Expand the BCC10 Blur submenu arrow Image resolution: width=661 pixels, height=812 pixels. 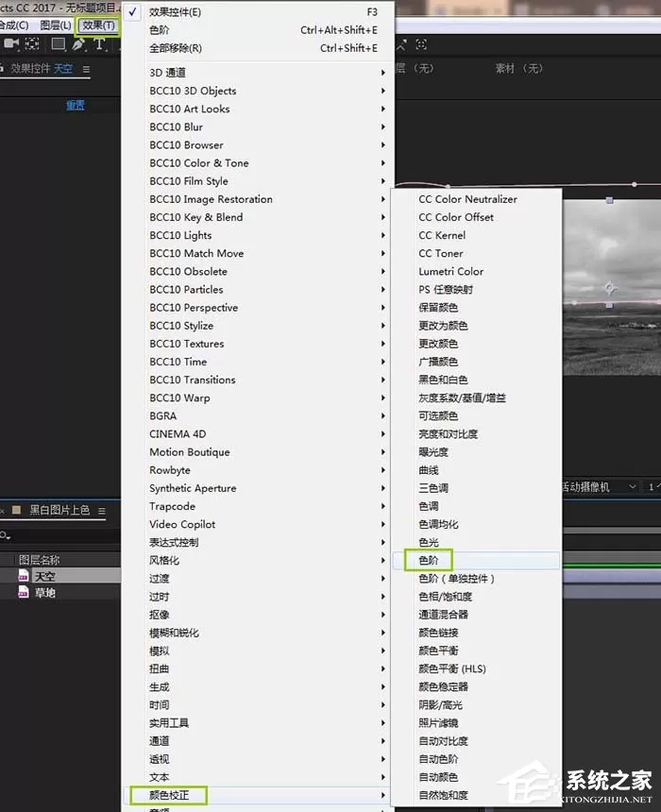point(382,127)
